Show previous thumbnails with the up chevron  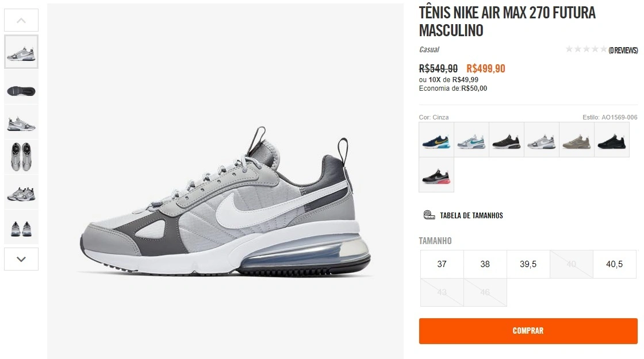21,20
